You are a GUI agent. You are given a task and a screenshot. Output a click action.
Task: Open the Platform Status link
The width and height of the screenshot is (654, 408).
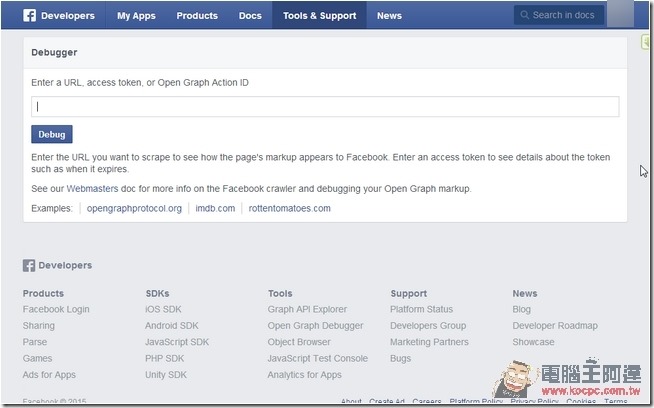tap(421, 310)
